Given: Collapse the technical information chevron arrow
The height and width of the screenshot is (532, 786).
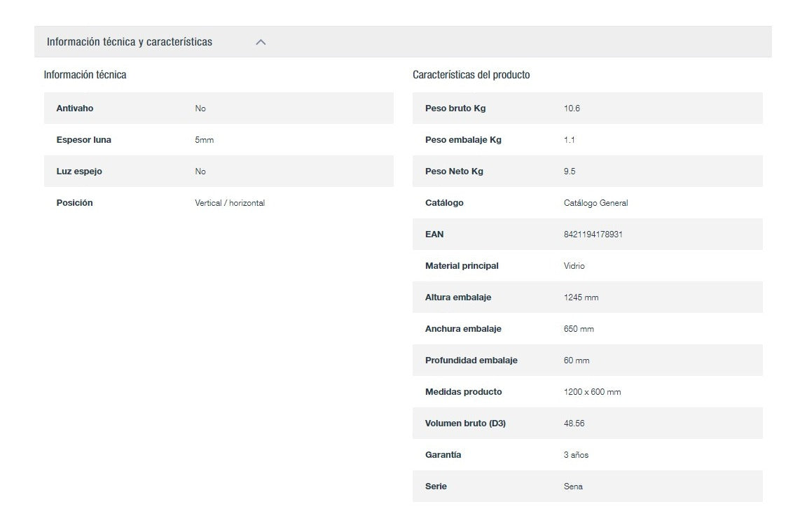Looking at the screenshot, I should [x=261, y=42].
